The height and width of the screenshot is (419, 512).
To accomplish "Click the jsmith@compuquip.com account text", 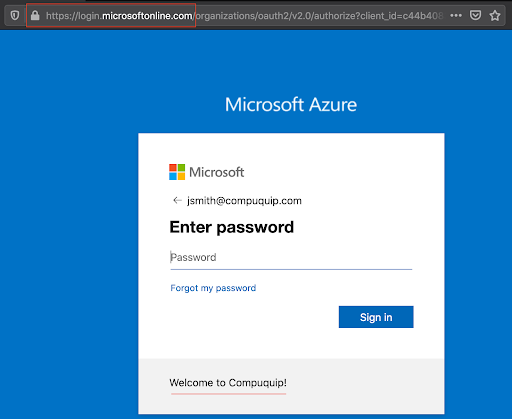I will (244, 201).
